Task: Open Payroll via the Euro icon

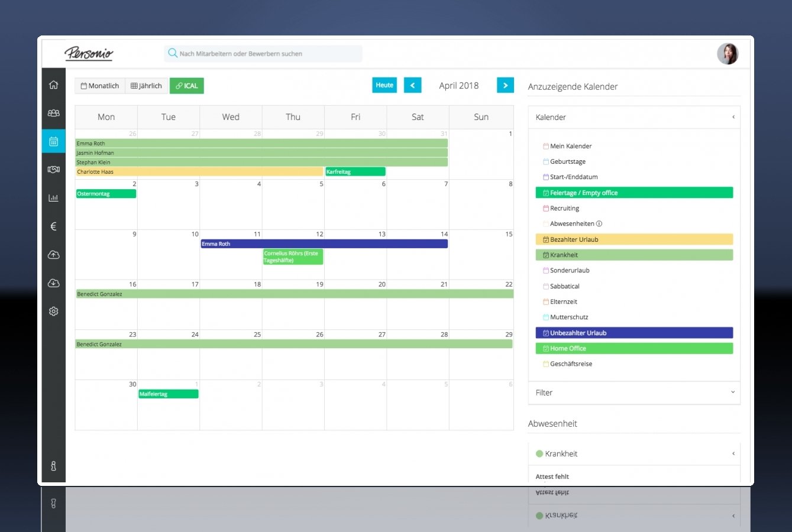Action: coord(53,226)
